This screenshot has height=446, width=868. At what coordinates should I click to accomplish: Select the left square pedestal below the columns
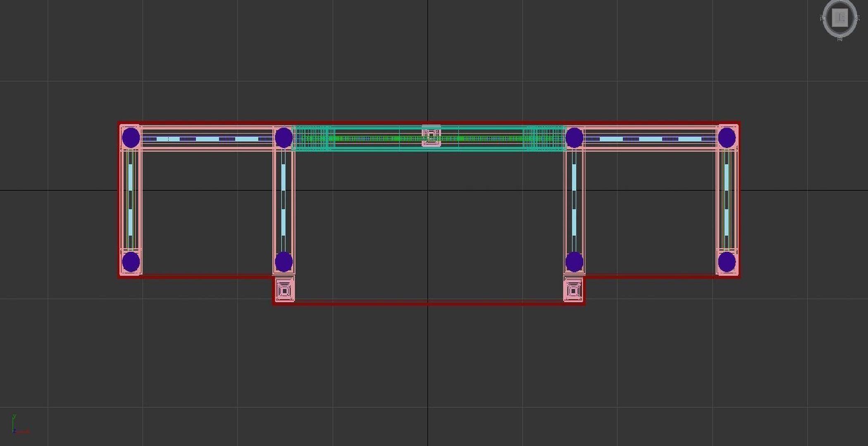tap(284, 290)
